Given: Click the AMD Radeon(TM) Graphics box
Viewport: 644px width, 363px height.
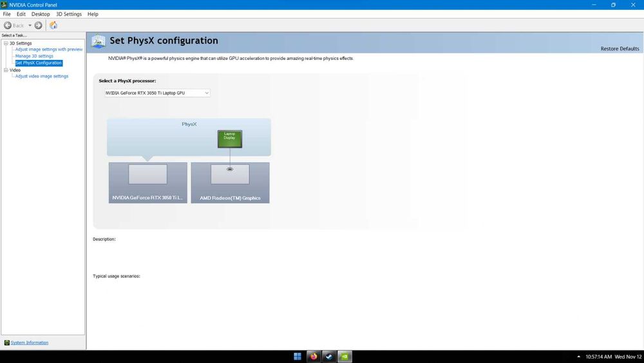Looking at the screenshot, I should (230, 182).
